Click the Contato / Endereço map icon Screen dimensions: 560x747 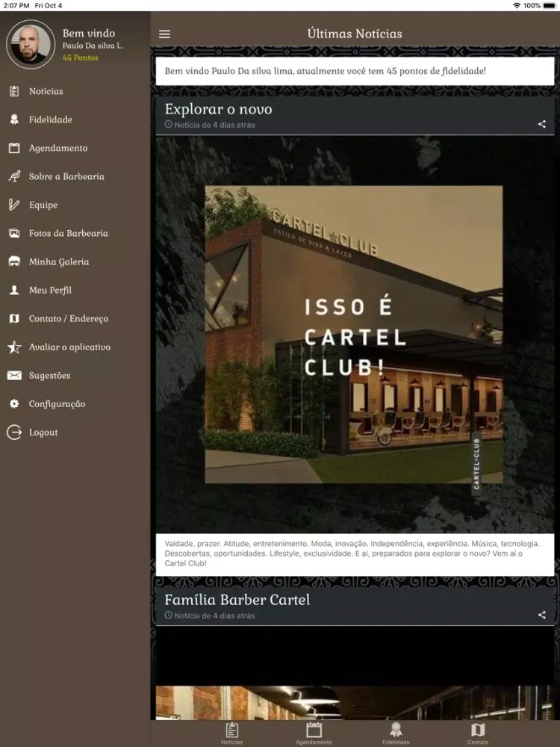14,318
